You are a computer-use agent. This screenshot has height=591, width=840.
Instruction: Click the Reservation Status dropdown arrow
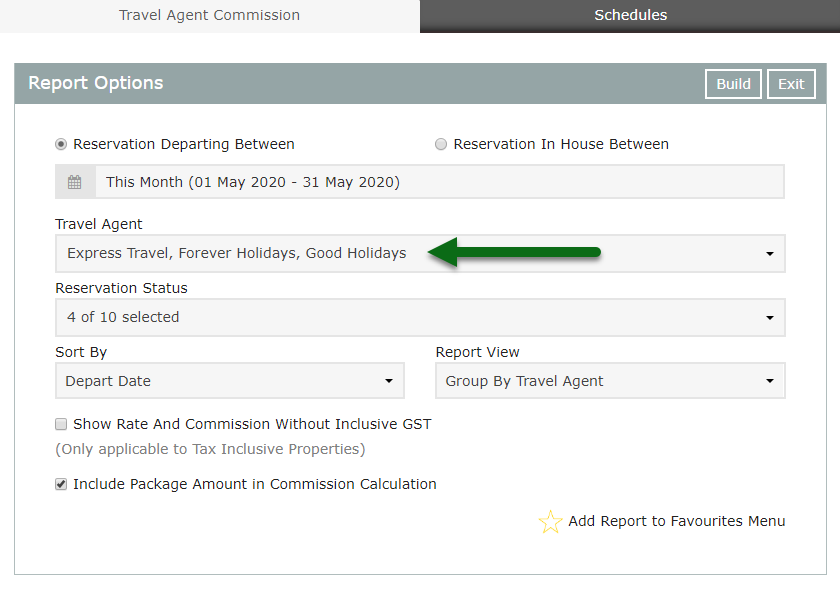(x=770, y=318)
